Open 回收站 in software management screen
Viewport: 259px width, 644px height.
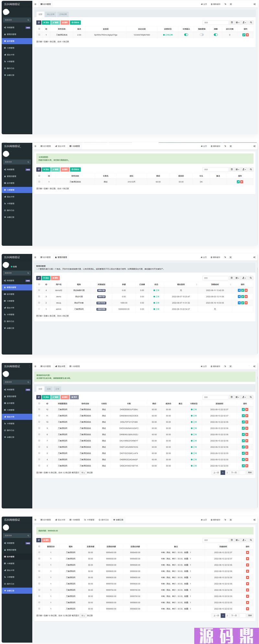click(x=75, y=23)
